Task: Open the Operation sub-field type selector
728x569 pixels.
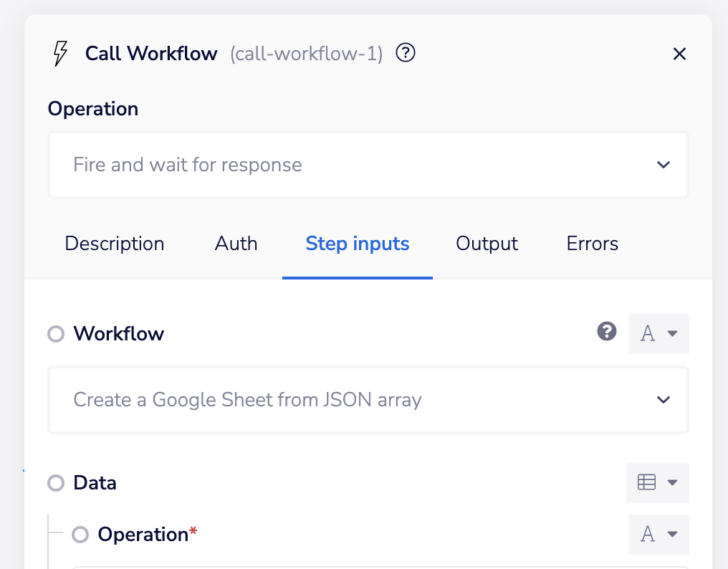Action: (658, 535)
